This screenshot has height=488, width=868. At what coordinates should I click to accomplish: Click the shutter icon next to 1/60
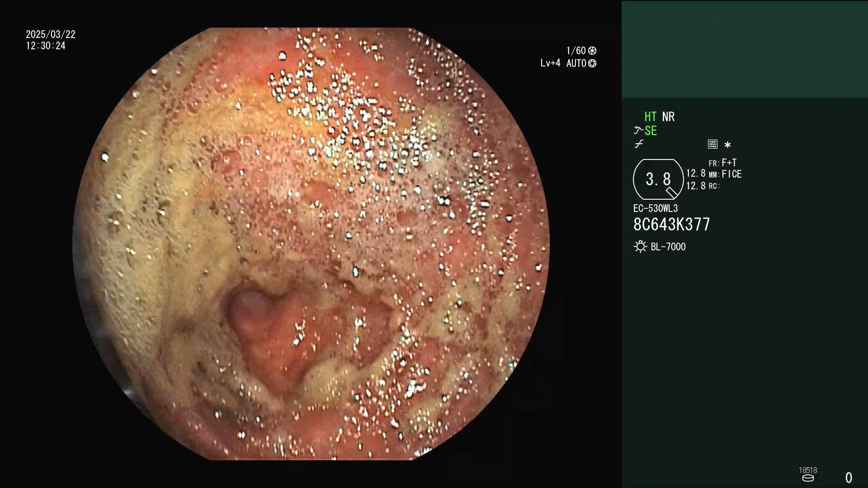coord(592,51)
